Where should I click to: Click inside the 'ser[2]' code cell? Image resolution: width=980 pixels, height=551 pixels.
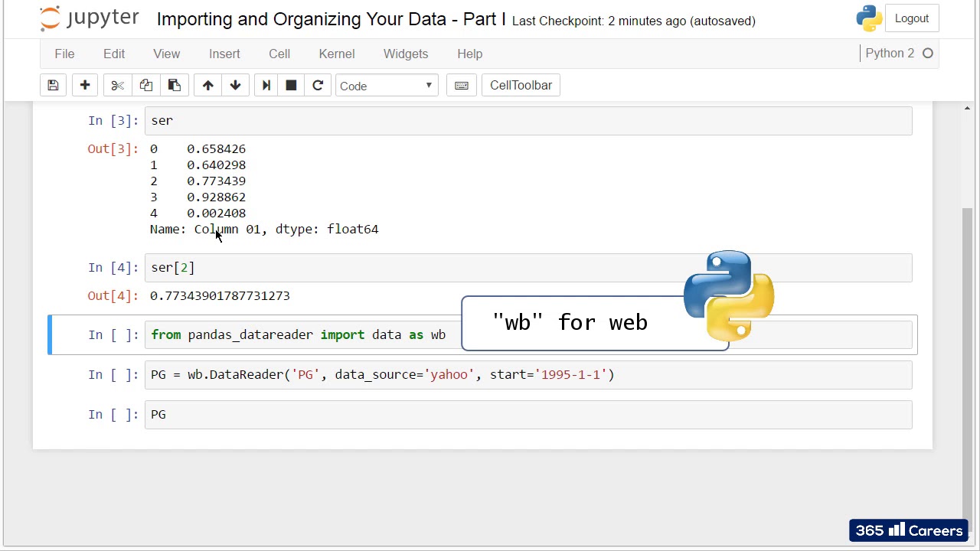click(528, 268)
